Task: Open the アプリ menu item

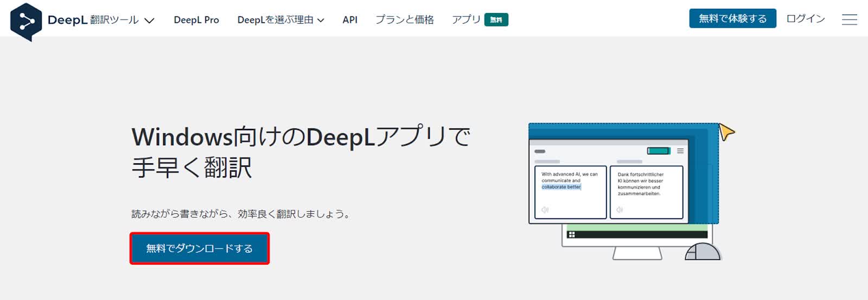Action: (466, 20)
